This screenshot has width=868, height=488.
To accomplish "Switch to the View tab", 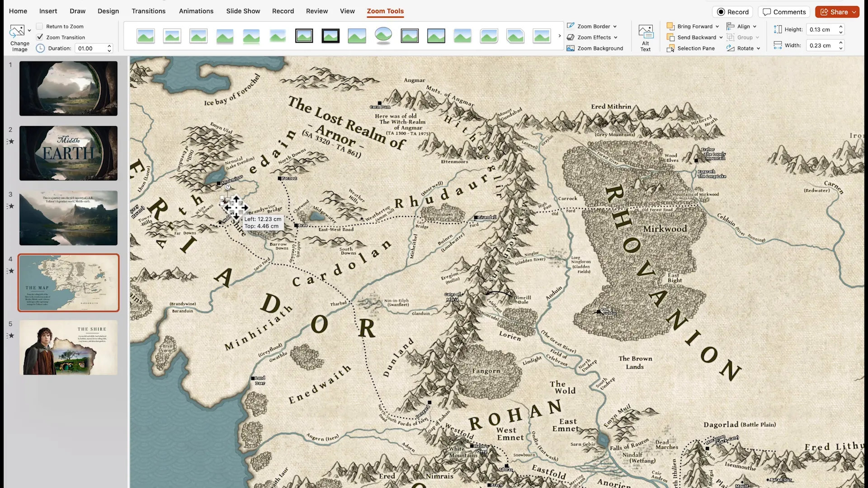I will 347,11.
